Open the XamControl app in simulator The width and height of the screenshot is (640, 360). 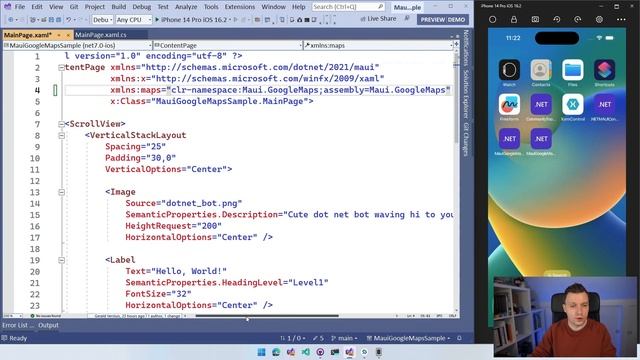(x=573, y=104)
